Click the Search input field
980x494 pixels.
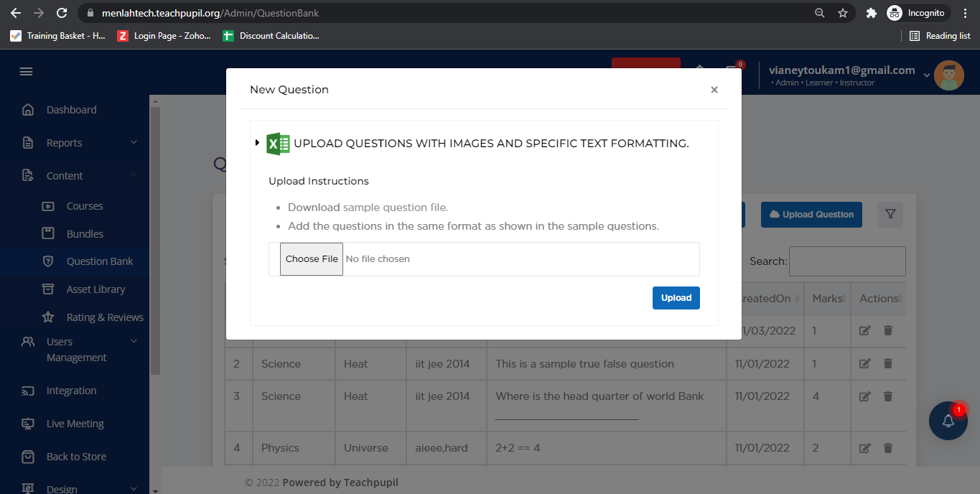(x=847, y=261)
